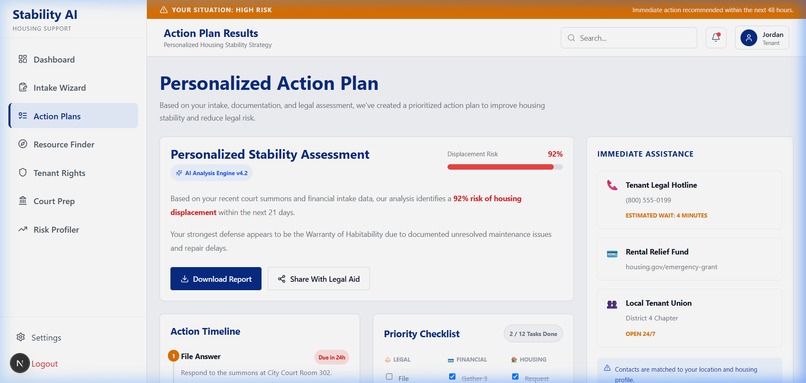Click the download icon on Download Report

pyautogui.click(x=185, y=279)
